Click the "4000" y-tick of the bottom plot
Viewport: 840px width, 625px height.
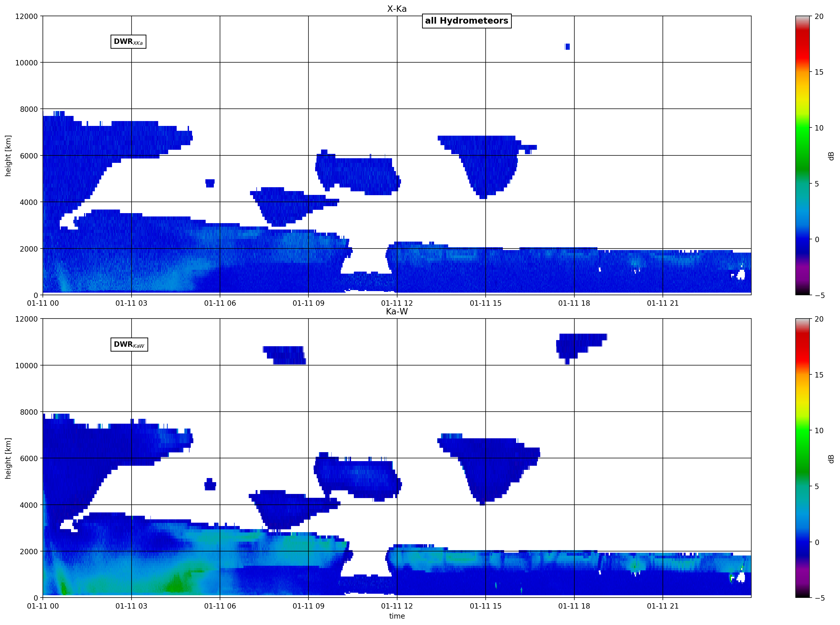point(29,505)
